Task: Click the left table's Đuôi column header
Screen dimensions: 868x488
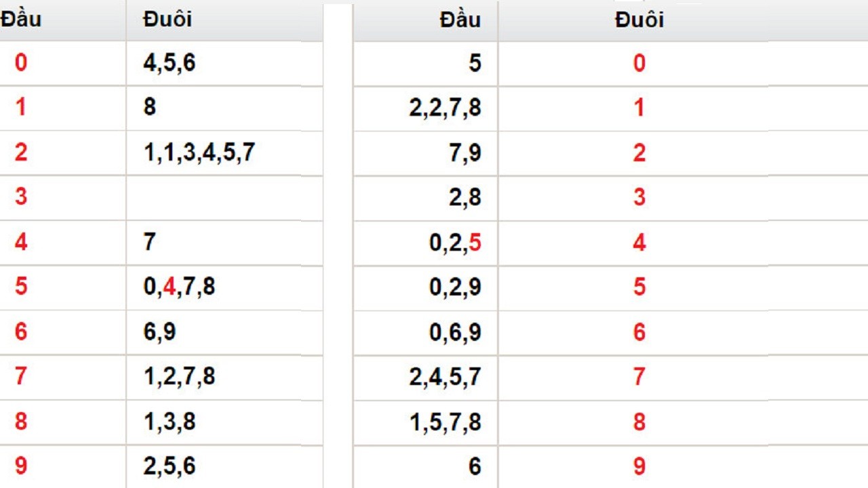Action: pos(167,19)
